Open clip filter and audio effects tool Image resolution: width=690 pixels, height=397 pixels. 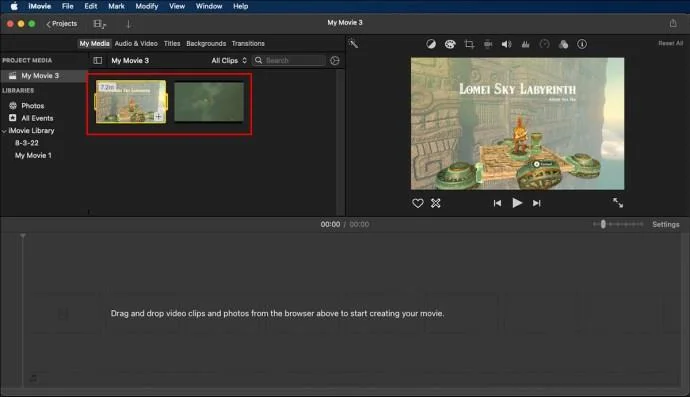point(563,44)
